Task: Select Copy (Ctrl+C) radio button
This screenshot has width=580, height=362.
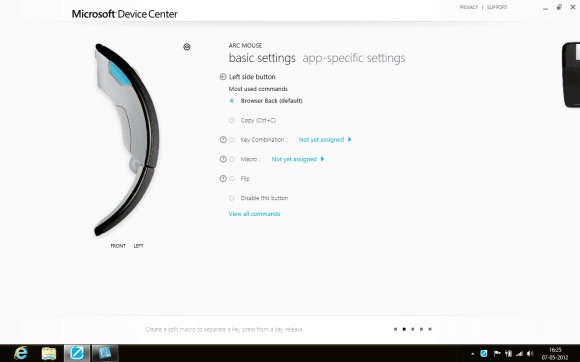Action: (x=232, y=120)
